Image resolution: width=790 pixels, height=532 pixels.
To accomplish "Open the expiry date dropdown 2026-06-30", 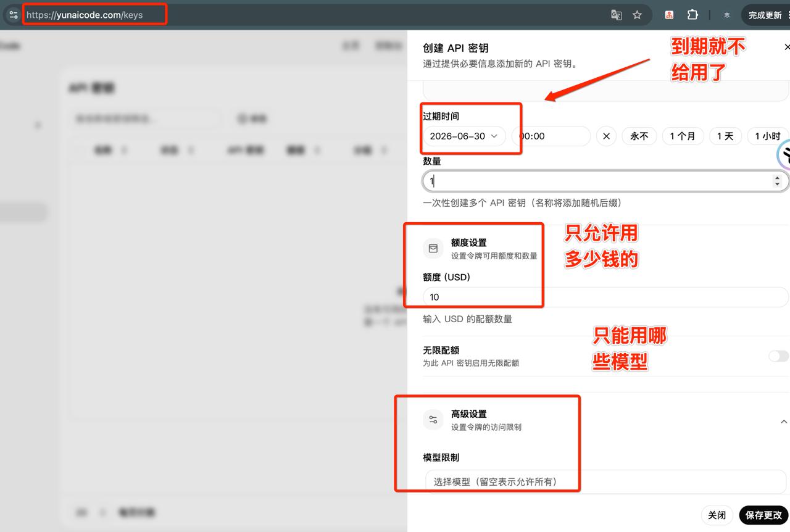I will [464, 136].
